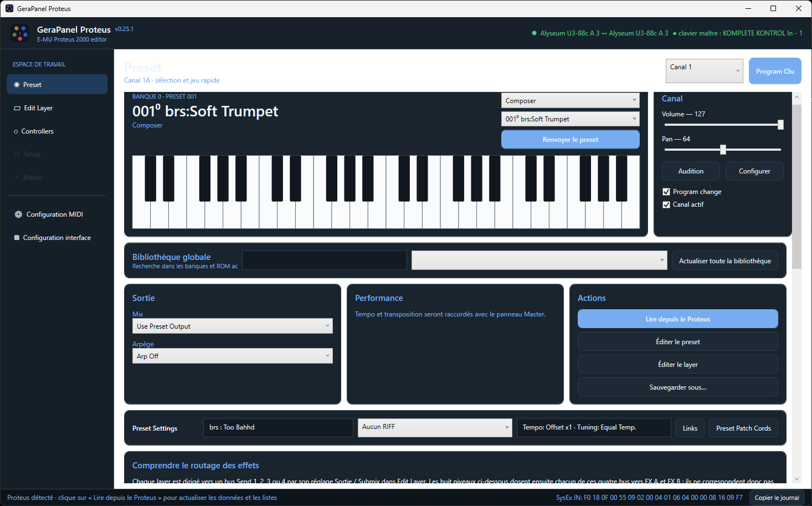Open the Canal 1 channel dropdown
The height and width of the screenshot is (506, 812).
point(705,71)
